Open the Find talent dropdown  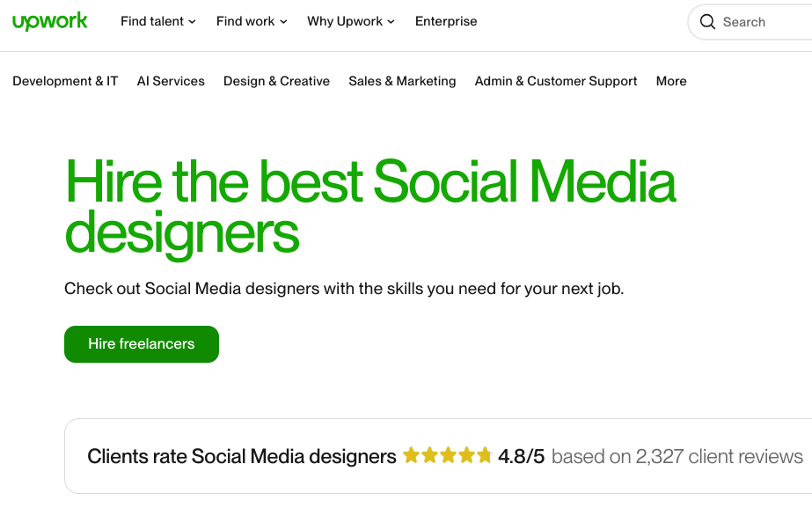tap(157, 21)
